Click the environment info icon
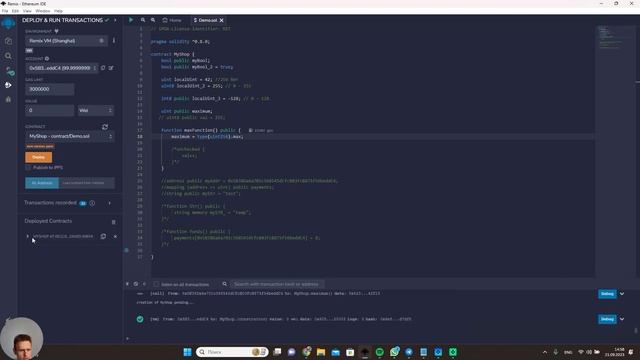 click(x=114, y=40)
